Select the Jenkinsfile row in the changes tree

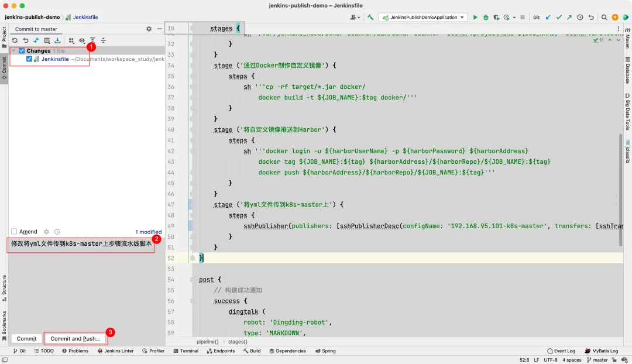pyautogui.click(x=87, y=59)
